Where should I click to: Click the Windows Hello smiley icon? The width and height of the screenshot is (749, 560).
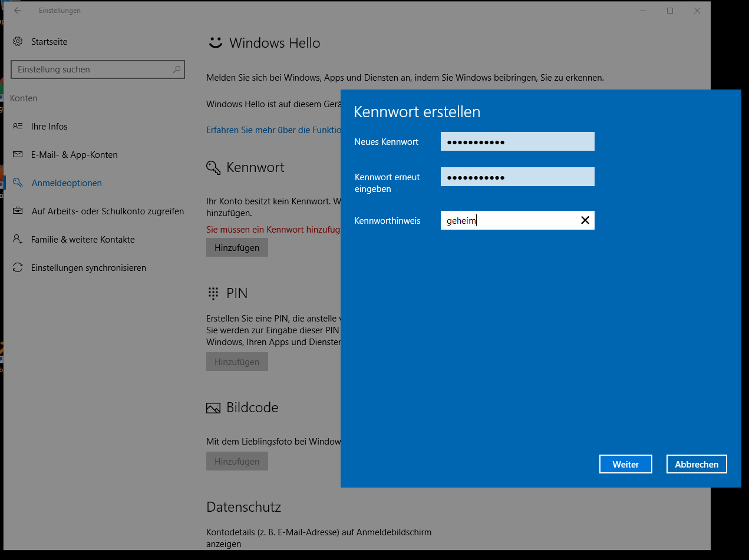point(216,42)
